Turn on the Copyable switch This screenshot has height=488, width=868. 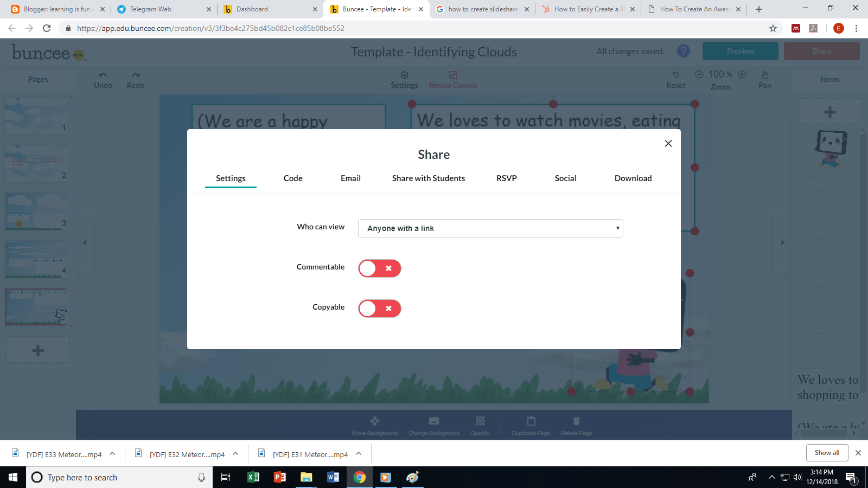tap(379, 308)
